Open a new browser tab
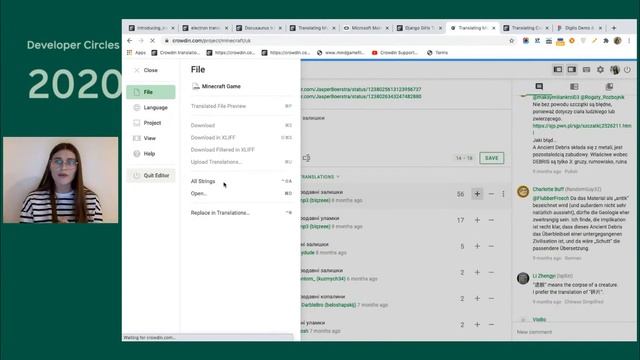The image size is (640, 360). click(x=613, y=28)
